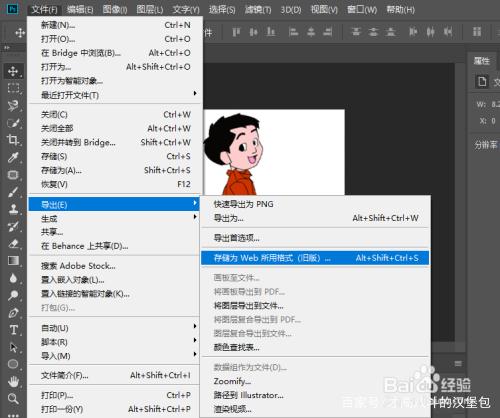Click distribute top edges icon in options bar
This screenshot has height=418, width=500.
tap(356, 32)
